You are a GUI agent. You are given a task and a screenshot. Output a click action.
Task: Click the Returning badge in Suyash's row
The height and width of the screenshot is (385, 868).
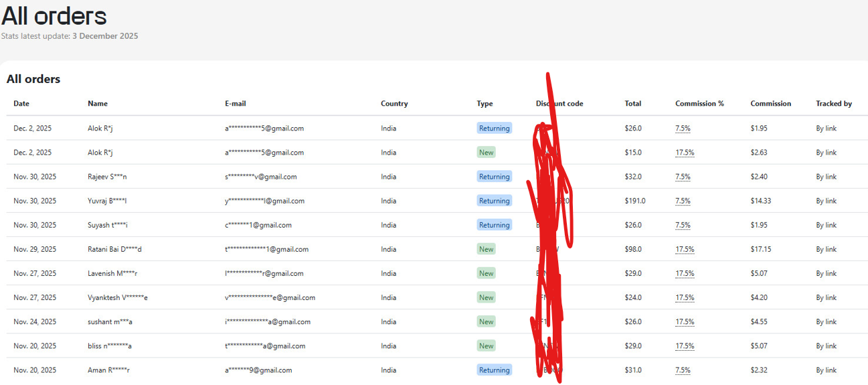pyautogui.click(x=494, y=225)
